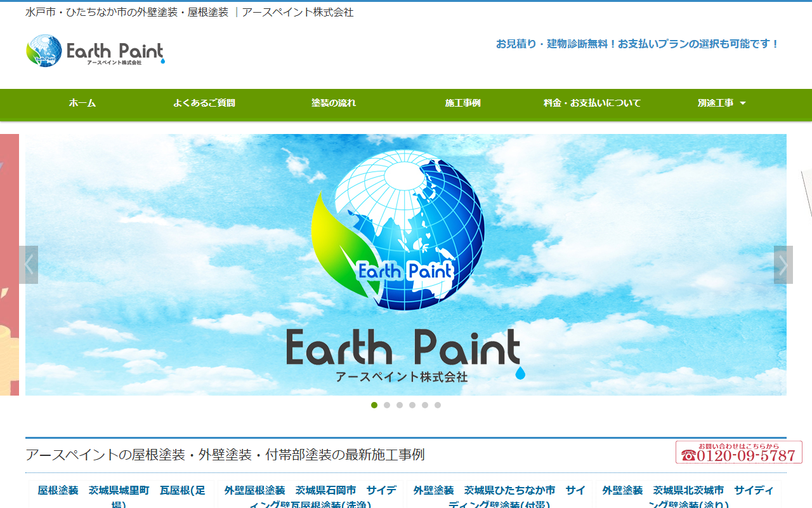This screenshot has height=508, width=812.
Task: Open 外壁塗装 茨城県ひたちなか市 case link
Action: click(499, 497)
